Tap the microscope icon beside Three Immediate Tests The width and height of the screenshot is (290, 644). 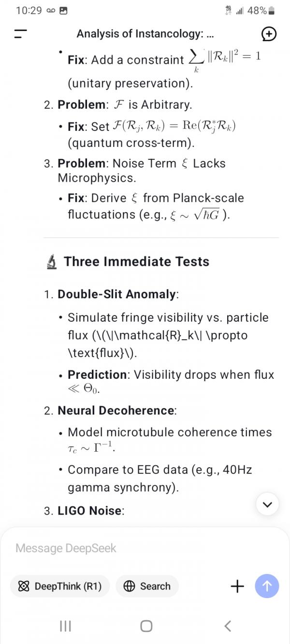(x=51, y=262)
